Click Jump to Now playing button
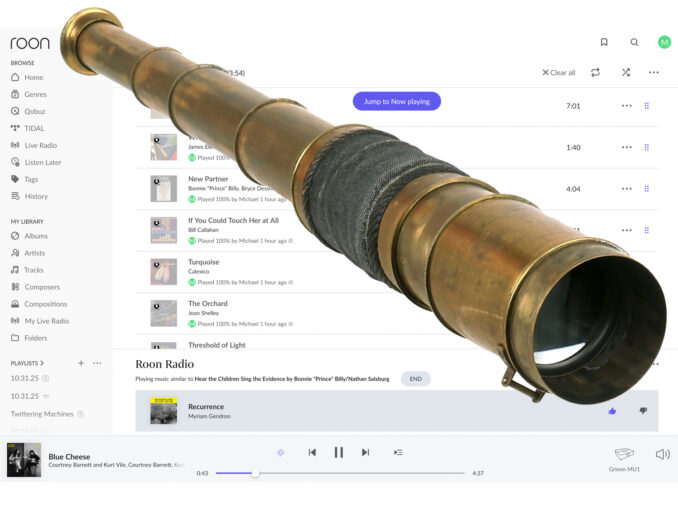Viewport: 678px width, 509px height. click(397, 101)
